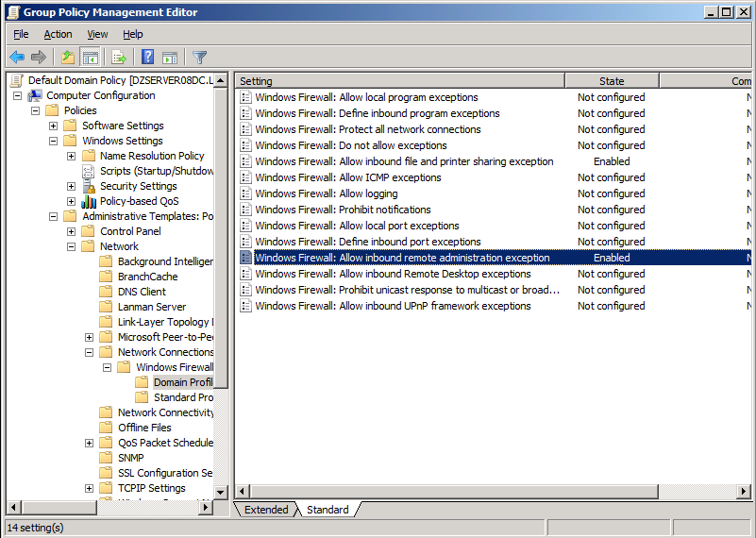Click the Policy-based QoS chart icon
Image resolution: width=756 pixels, height=538 pixels.
point(89,201)
